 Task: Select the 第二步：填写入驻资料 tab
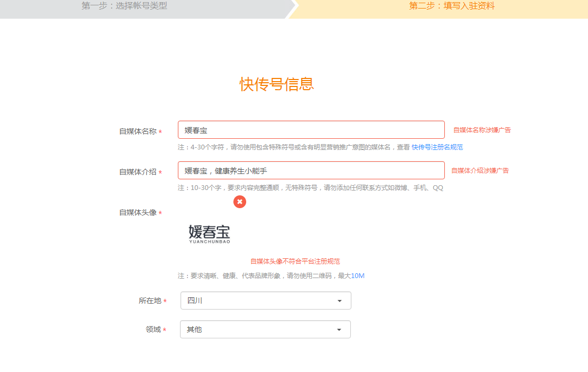tap(451, 6)
